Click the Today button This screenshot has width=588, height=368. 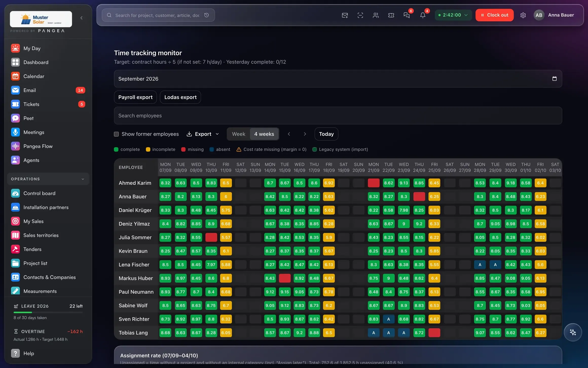pyautogui.click(x=326, y=134)
